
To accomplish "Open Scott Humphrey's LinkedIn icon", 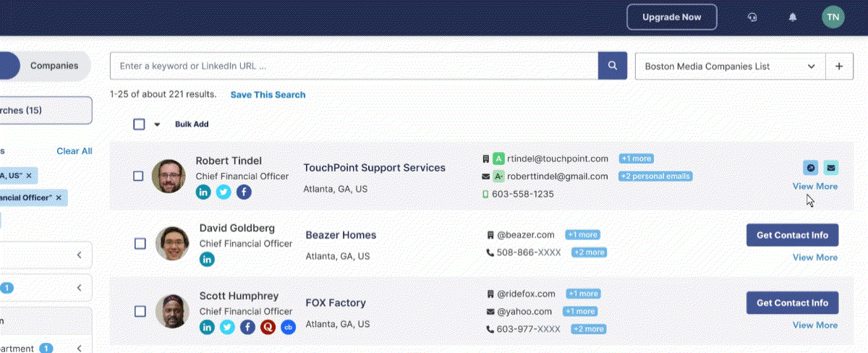I will (208, 327).
